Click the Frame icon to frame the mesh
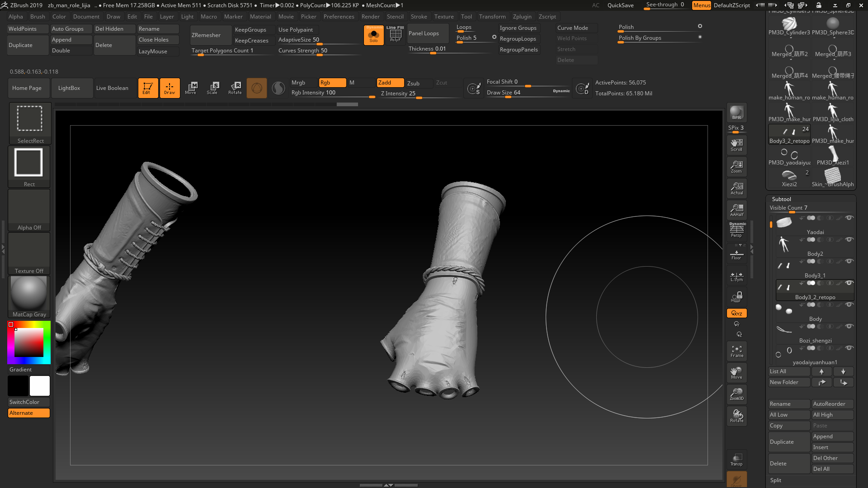The image size is (868, 488). coord(736,351)
